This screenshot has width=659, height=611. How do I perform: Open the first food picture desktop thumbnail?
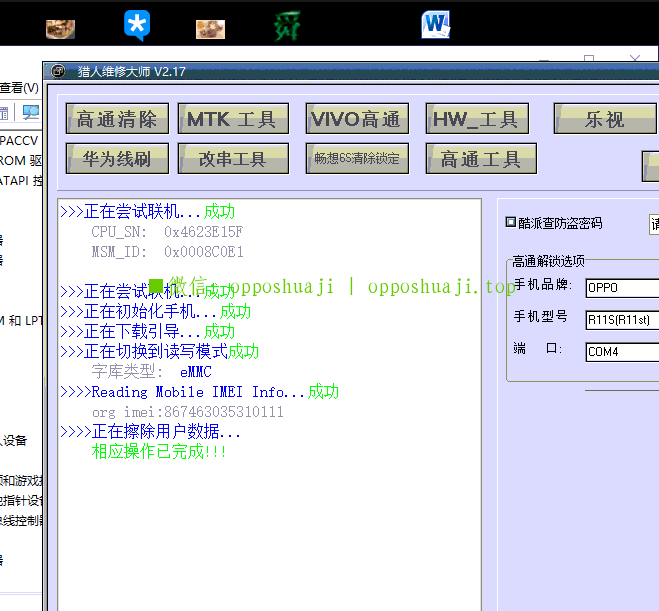(60, 29)
